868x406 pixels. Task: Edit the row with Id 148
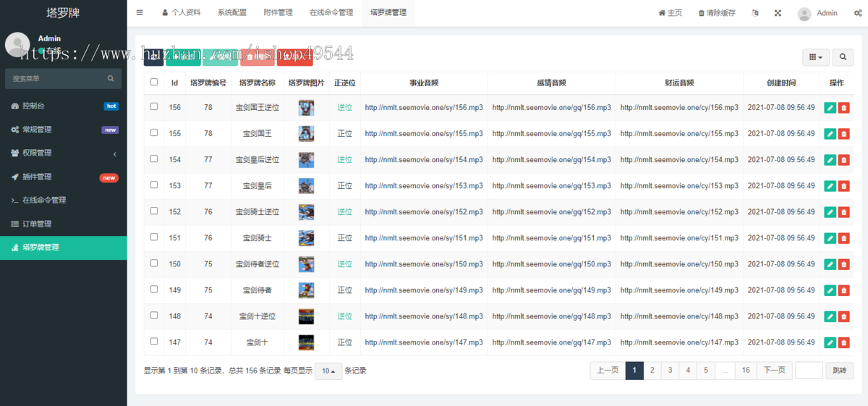click(x=830, y=316)
